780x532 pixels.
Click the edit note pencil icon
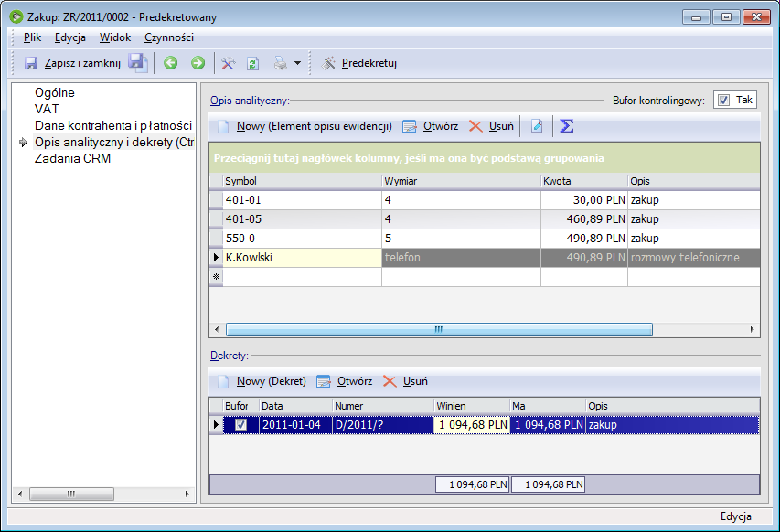[537, 126]
